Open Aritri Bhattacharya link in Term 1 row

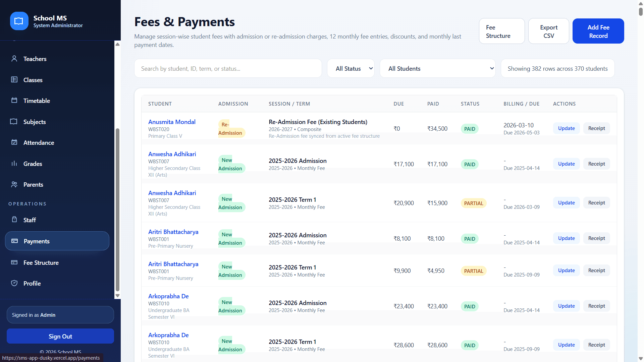[173, 264]
